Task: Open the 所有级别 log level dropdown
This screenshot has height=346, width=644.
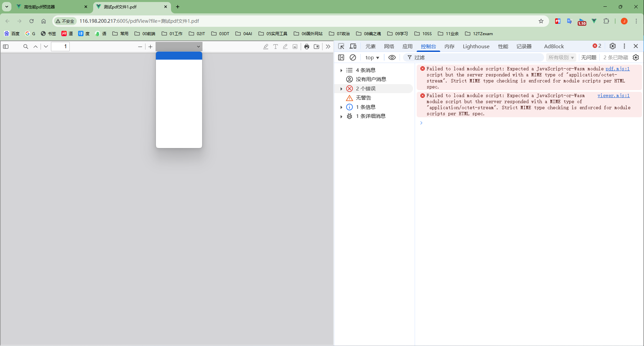Action: point(561,58)
